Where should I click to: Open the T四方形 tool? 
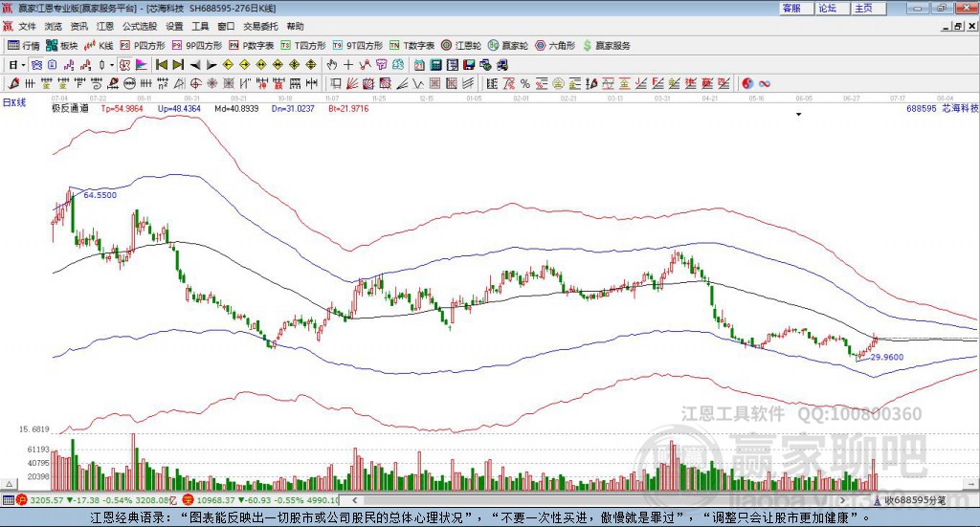(303, 46)
